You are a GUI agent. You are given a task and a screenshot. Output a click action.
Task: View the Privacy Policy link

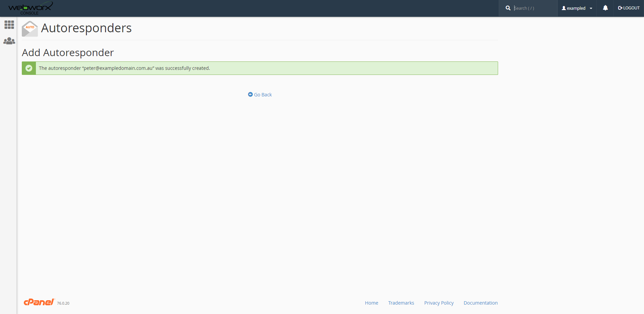(x=439, y=303)
